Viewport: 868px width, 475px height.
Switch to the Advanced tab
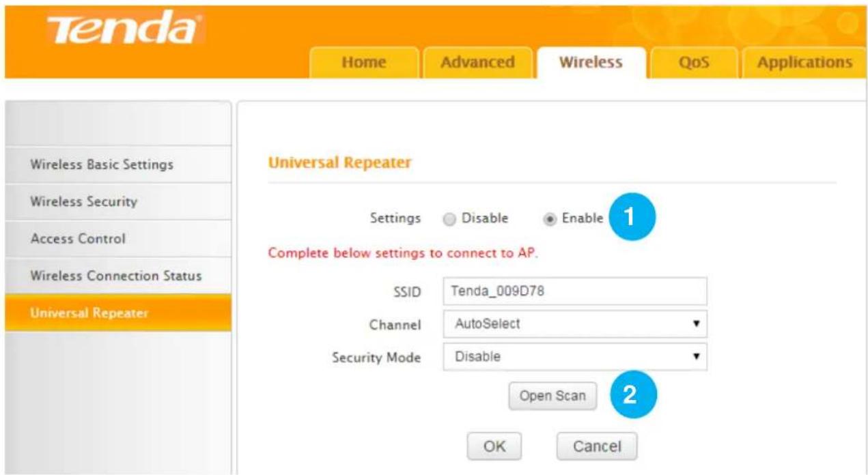pos(477,63)
